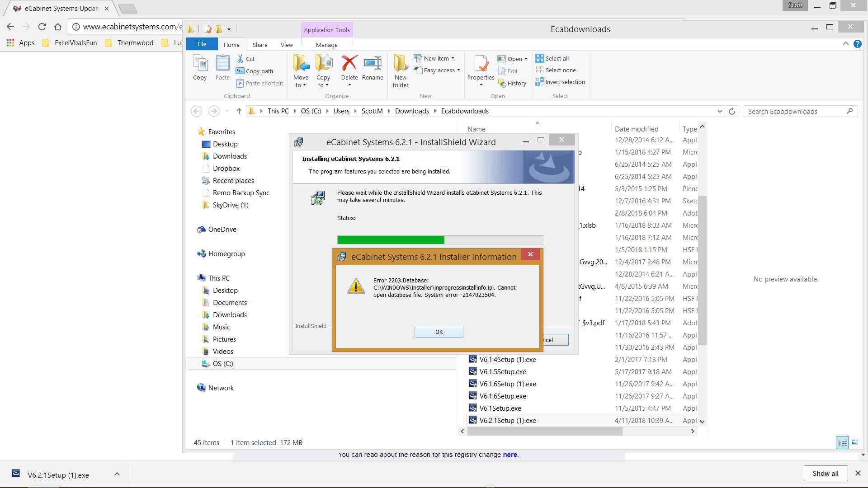The height and width of the screenshot is (488, 868).
Task: Refresh the Ecabdownloads folder view
Action: tap(732, 111)
